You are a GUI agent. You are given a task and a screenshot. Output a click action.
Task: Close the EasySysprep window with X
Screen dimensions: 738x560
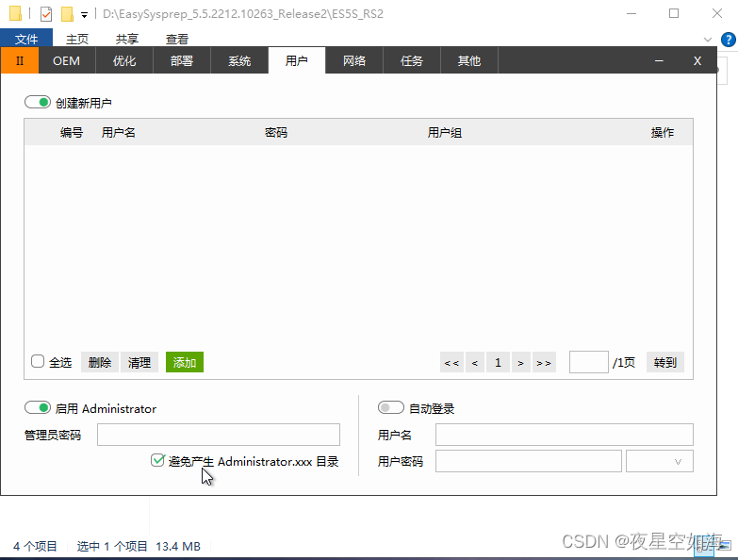[x=697, y=60]
